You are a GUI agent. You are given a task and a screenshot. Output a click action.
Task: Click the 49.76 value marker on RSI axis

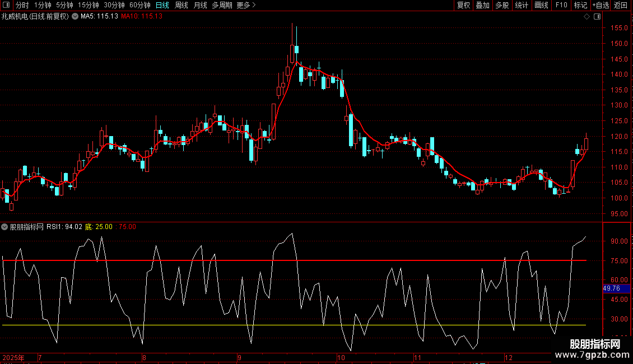616,288
